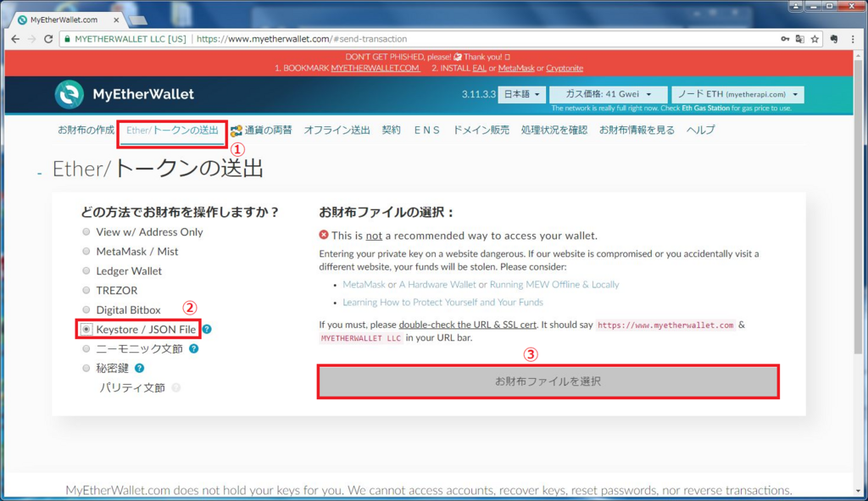Click help icon beside パリティ文節
The image size is (868, 501).
pyautogui.click(x=176, y=387)
